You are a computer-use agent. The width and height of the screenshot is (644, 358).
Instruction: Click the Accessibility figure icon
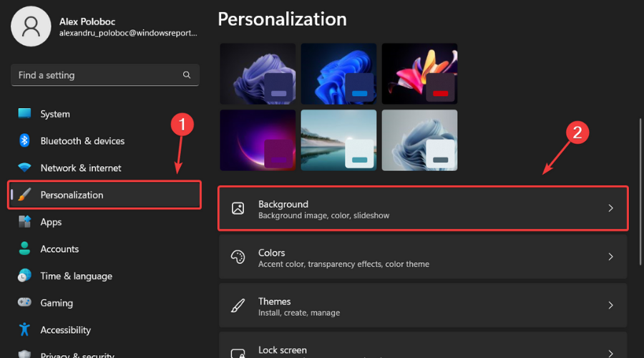click(25, 330)
